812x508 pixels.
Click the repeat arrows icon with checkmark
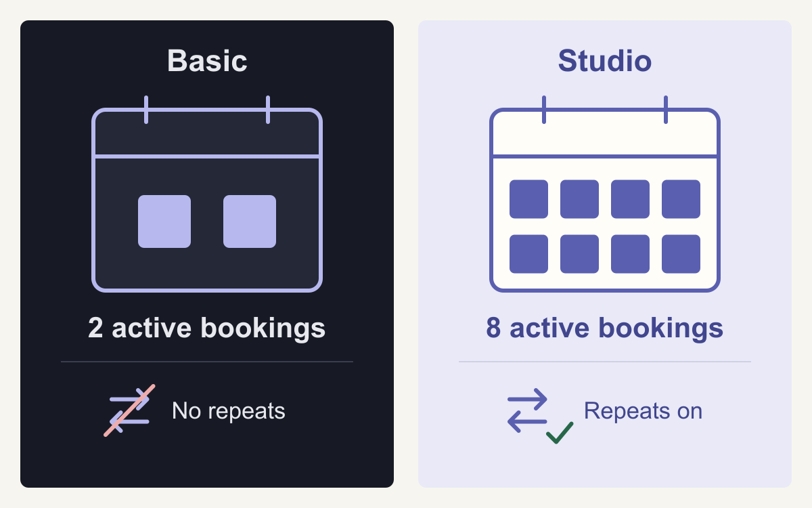click(540, 416)
